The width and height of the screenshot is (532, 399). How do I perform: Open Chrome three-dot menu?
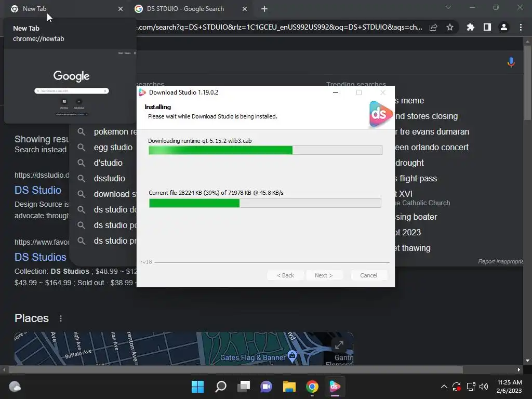521,27
